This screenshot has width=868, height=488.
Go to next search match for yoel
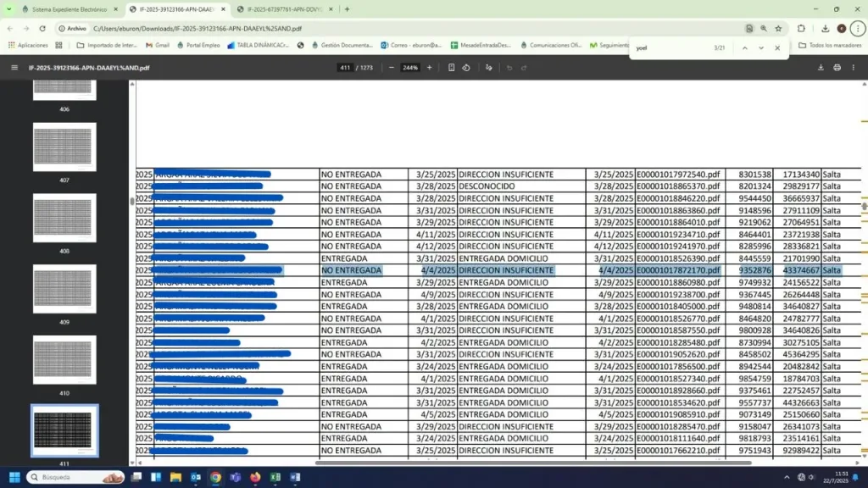[761, 48]
